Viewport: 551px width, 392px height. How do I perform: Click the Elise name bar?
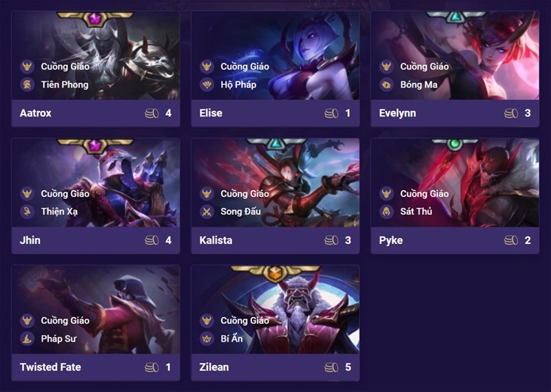(275, 113)
